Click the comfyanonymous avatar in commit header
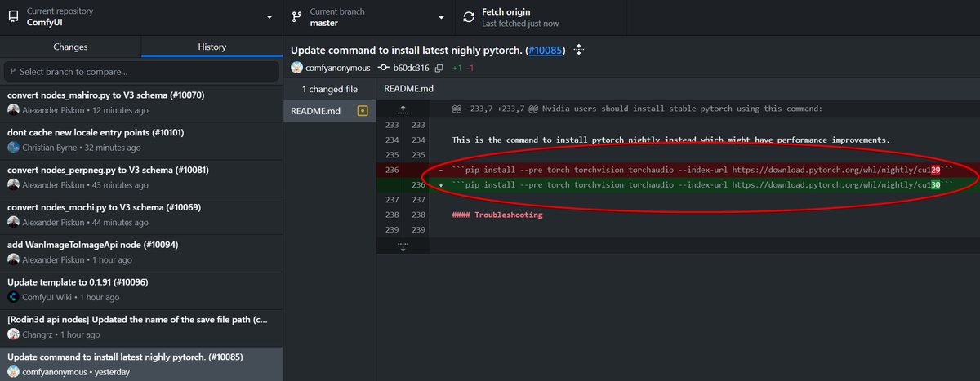980x381 pixels. click(x=297, y=68)
